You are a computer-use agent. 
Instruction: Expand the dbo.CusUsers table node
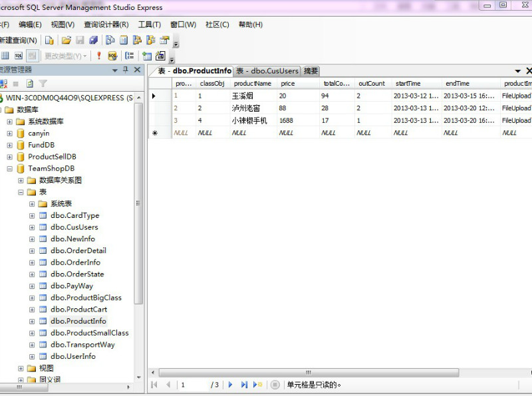click(32, 227)
